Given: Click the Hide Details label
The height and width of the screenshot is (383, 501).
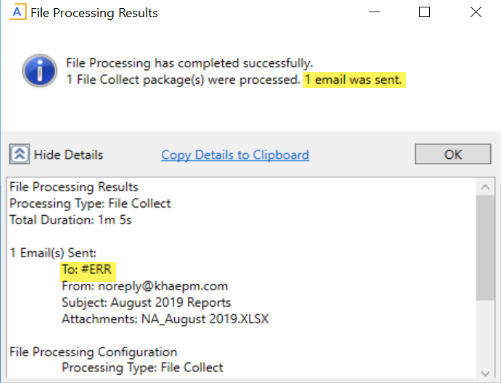Looking at the screenshot, I should tap(69, 155).
